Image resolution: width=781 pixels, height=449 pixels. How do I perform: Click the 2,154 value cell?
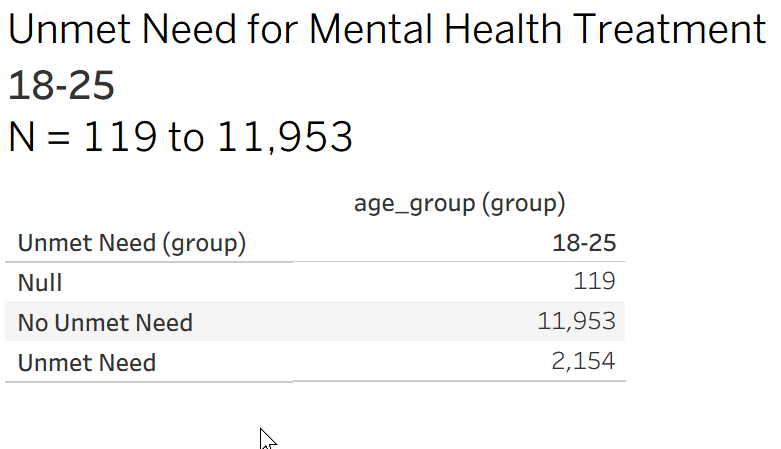582,362
